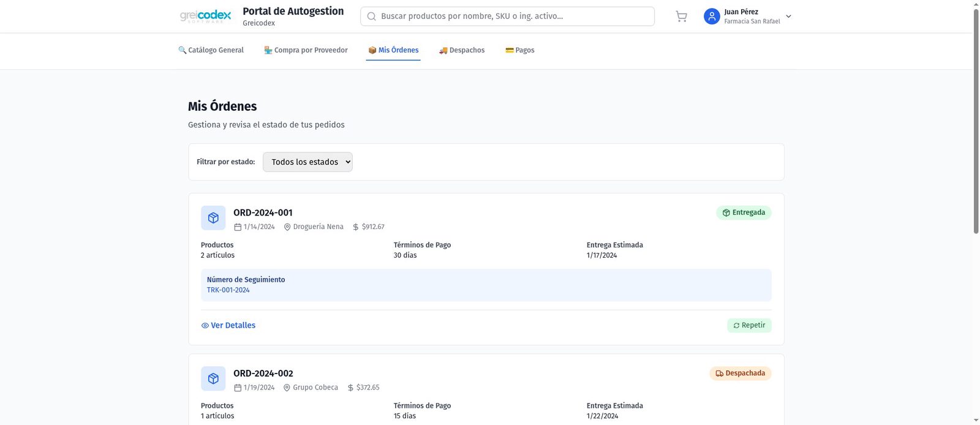Click estimated delivery date 1/17/2024

601,255
